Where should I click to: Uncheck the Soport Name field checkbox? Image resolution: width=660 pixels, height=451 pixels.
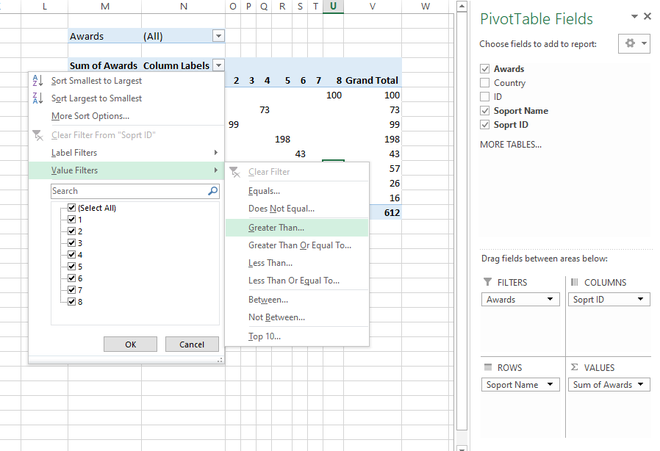[x=485, y=111]
